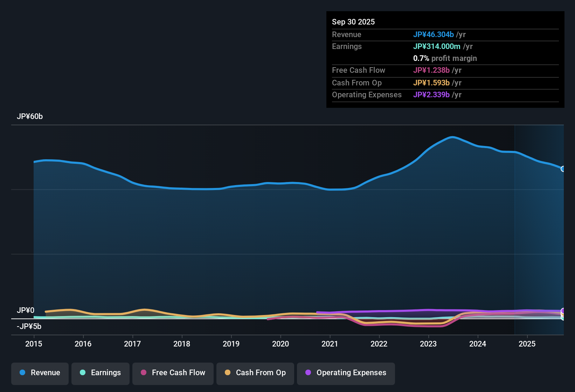Click the 2023 label on the x-axis
Image resolution: width=575 pixels, height=392 pixels.
[428, 344]
